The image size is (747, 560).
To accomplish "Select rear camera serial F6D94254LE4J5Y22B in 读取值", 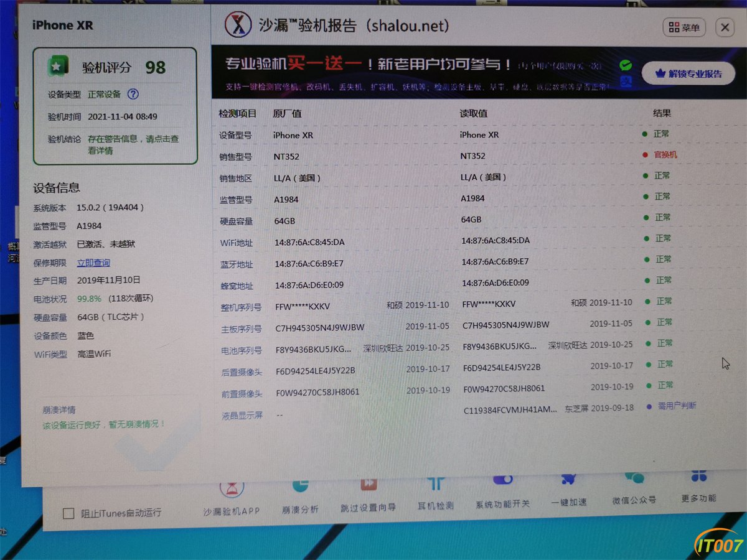I will (x=502, y=367).
